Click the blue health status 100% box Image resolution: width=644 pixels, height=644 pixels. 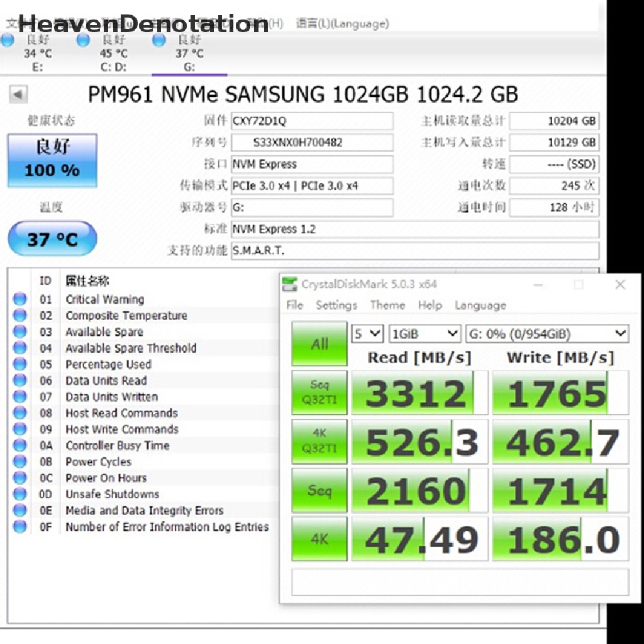click(x=52, y=160)
